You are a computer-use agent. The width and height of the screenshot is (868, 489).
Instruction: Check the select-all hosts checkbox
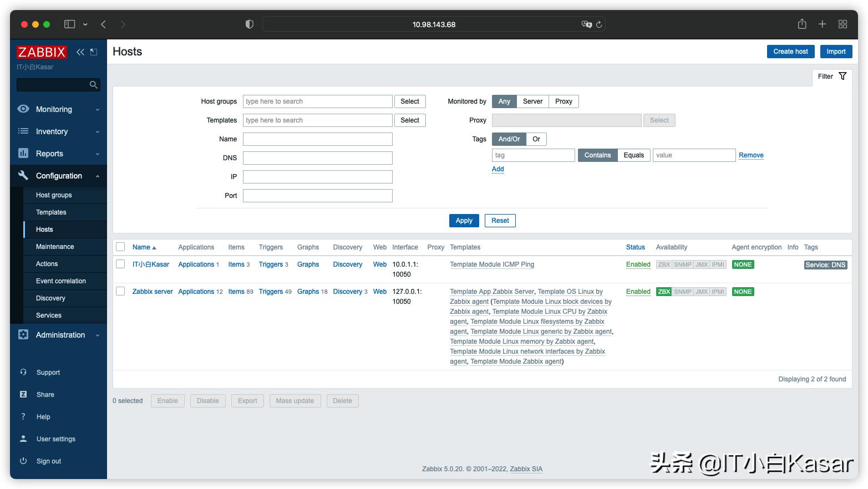point(120,247)
